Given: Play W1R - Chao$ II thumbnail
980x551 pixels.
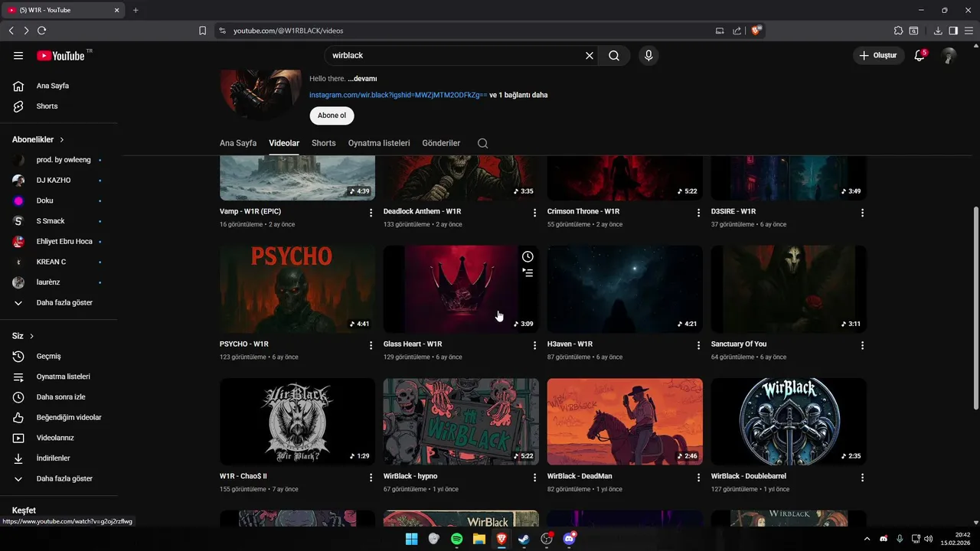Looking at the screenshot, I should 297,422.
